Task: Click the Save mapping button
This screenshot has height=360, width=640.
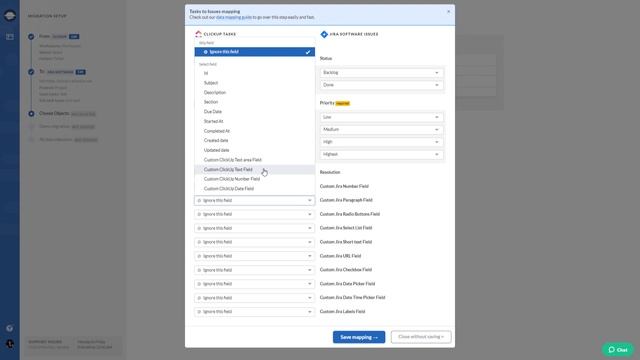Action: [359, 337]
